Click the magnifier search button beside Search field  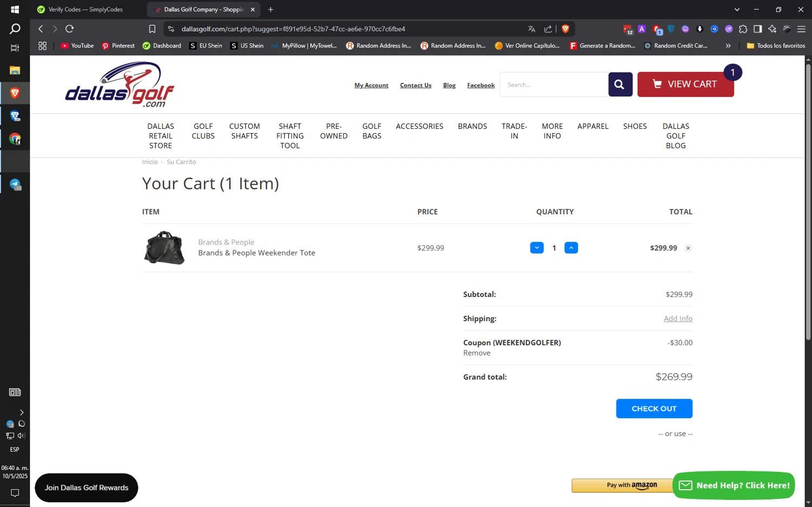pyautogui.click(x=620, y=84)
